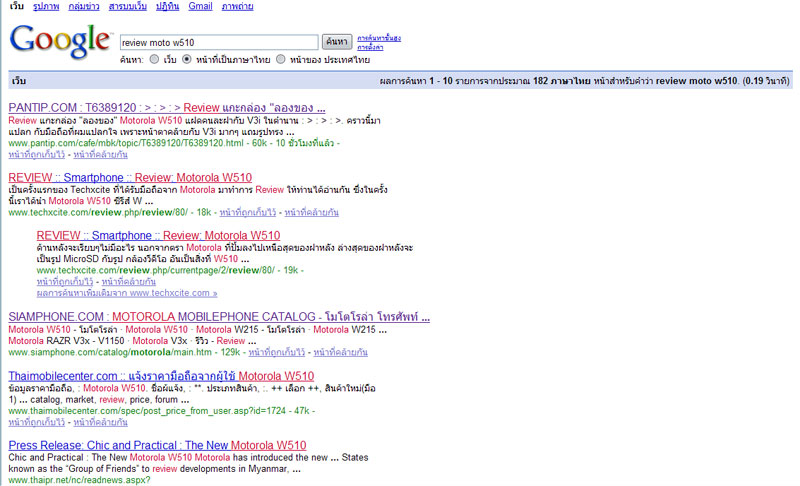
Task: Select the bold เว็บ item in top navigation
Action: coord(17,6)
